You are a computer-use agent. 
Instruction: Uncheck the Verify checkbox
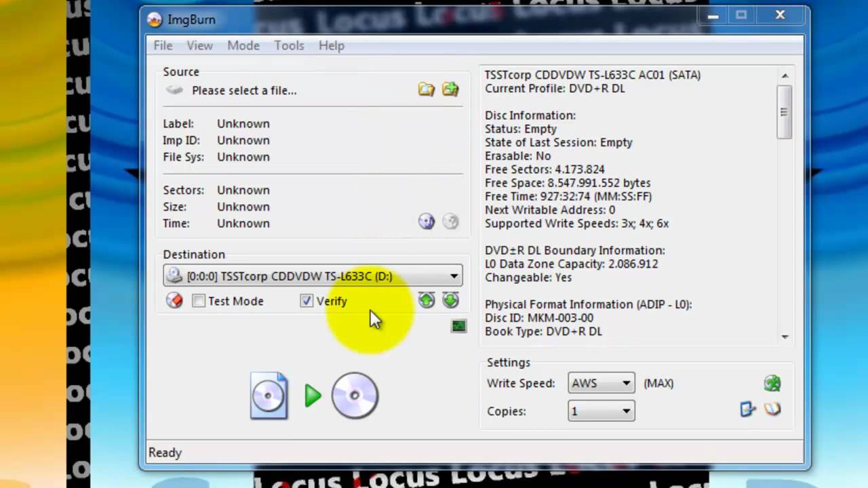(x=307, y=301)
